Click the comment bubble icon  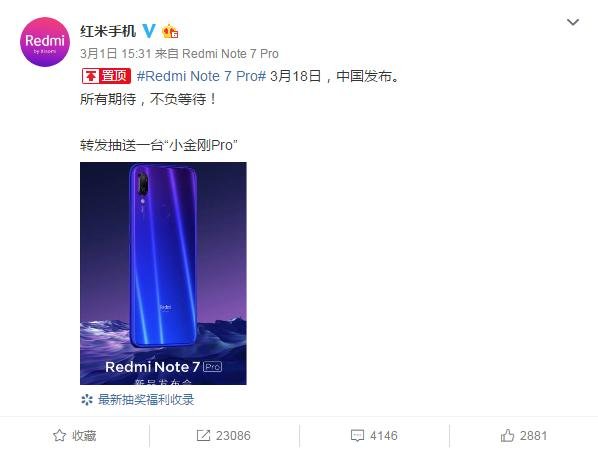pyautogui.click(x=357, y=435)
